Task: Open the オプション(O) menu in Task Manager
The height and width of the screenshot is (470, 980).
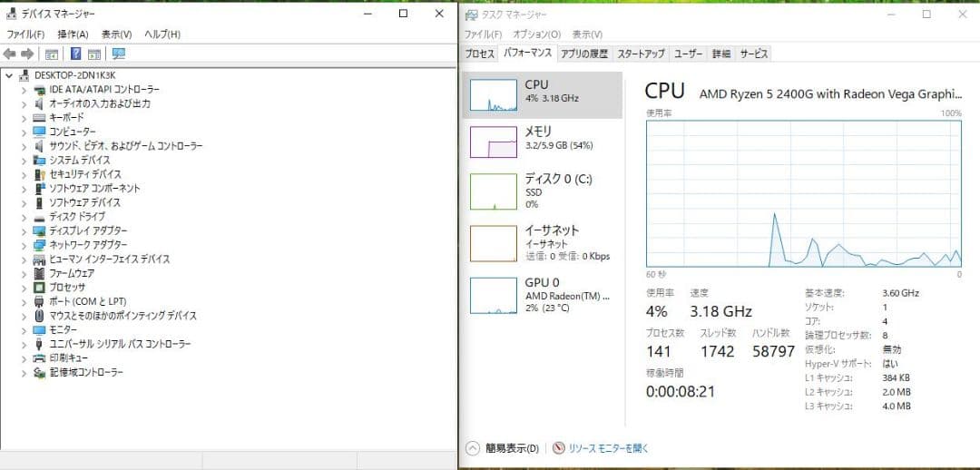Action: 537,34
